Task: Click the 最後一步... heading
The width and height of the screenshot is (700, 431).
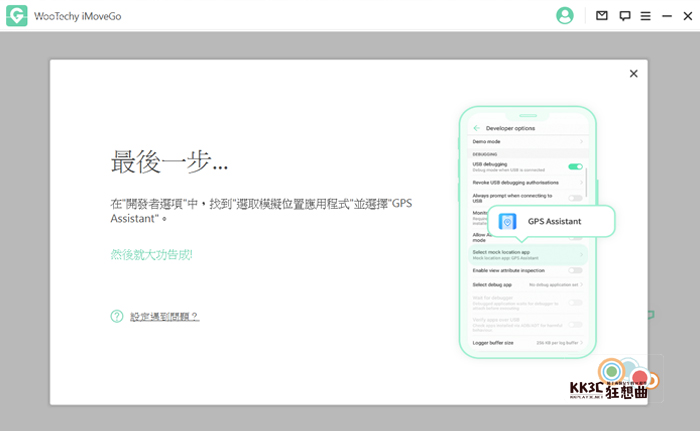Action: 169,161
